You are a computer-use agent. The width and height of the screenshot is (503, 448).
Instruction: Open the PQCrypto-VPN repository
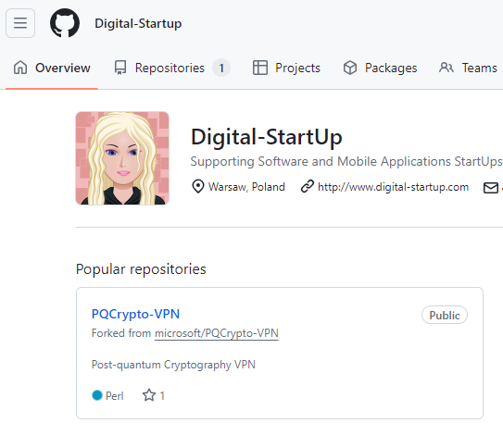(135, 314)
